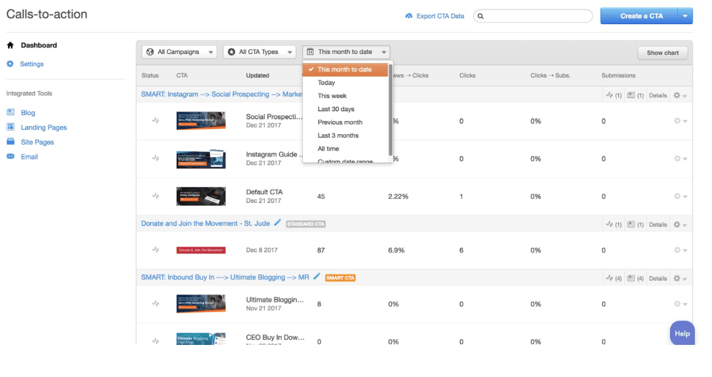Open the Dashboard home icon

tap(10, 45)
